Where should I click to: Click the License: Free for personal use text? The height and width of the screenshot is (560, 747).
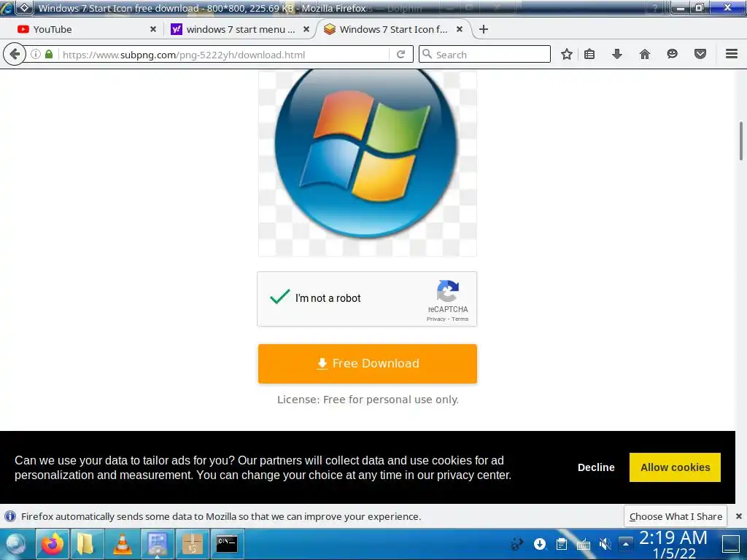368,400
